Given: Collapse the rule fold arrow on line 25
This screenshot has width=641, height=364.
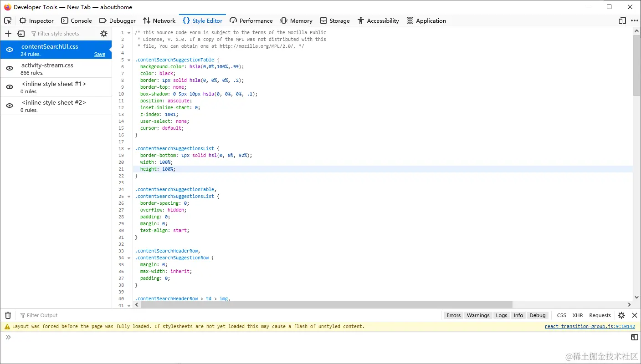Looking at the screenshot, I should click(x=129, y=197).
